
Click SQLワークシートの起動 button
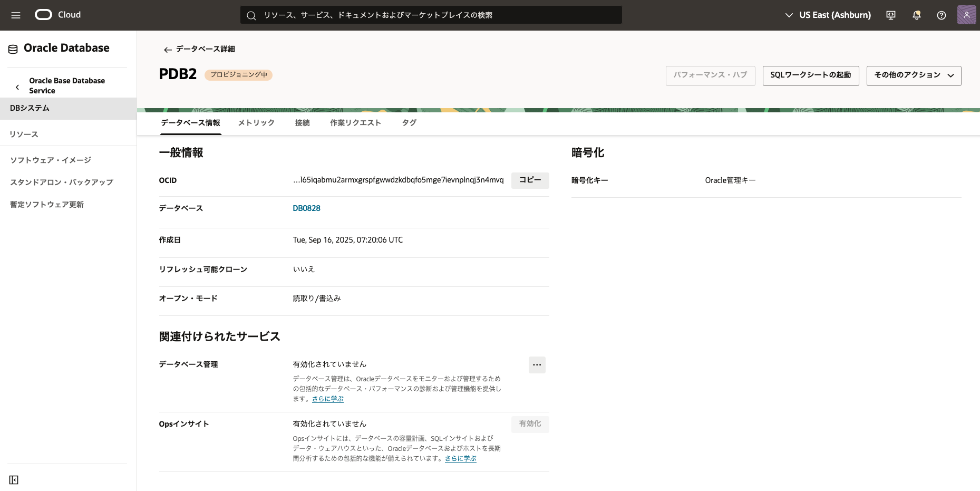click(x=810, y=75)
